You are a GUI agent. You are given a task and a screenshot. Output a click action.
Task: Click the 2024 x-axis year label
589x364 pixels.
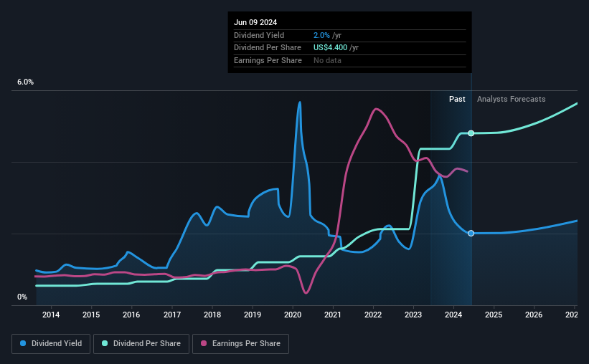click(453, 315)
